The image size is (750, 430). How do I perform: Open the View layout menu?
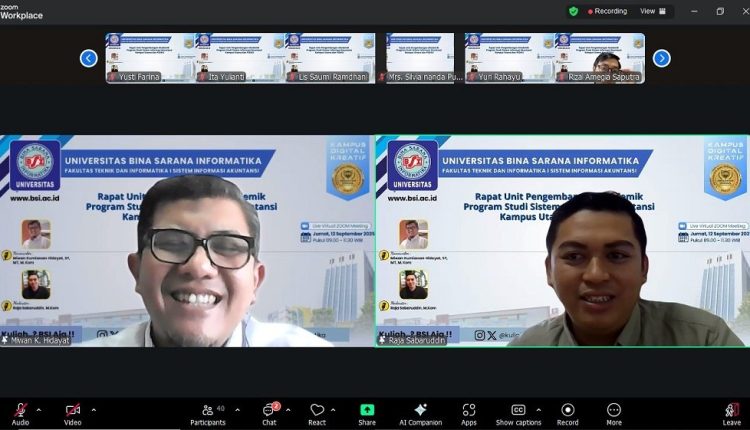pos(652,11)
